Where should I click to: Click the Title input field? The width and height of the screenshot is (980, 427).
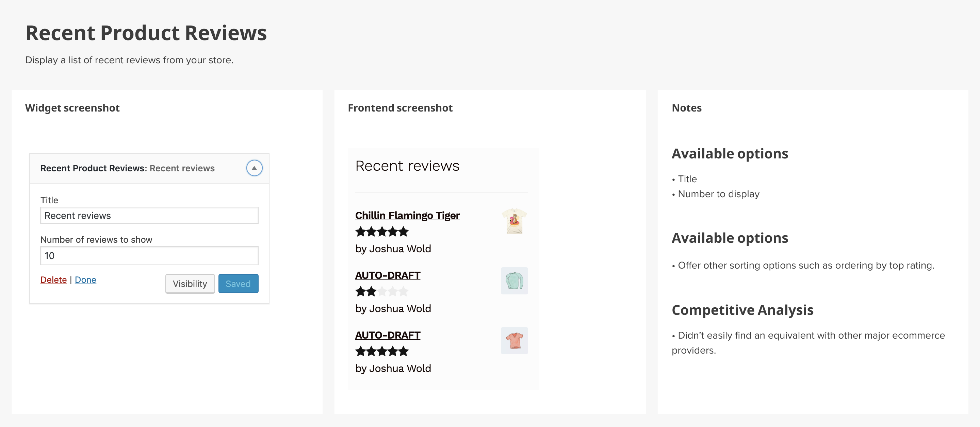click(149, 216)
